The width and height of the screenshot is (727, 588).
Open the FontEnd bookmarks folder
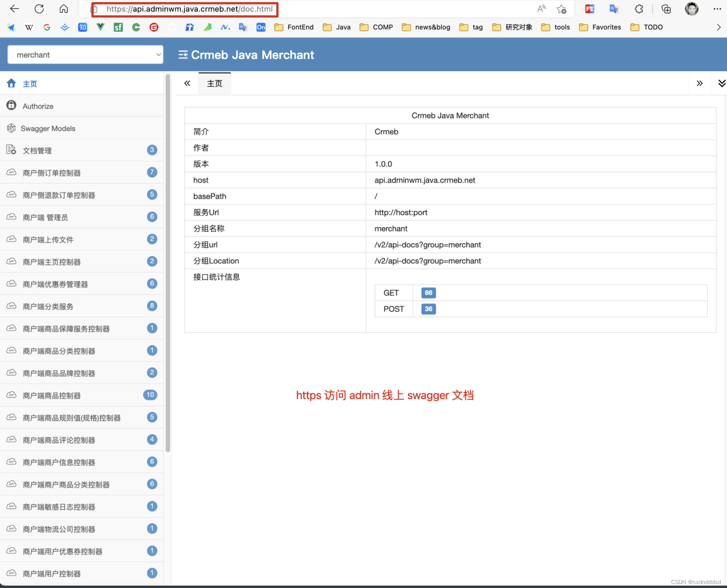(294, 27)
